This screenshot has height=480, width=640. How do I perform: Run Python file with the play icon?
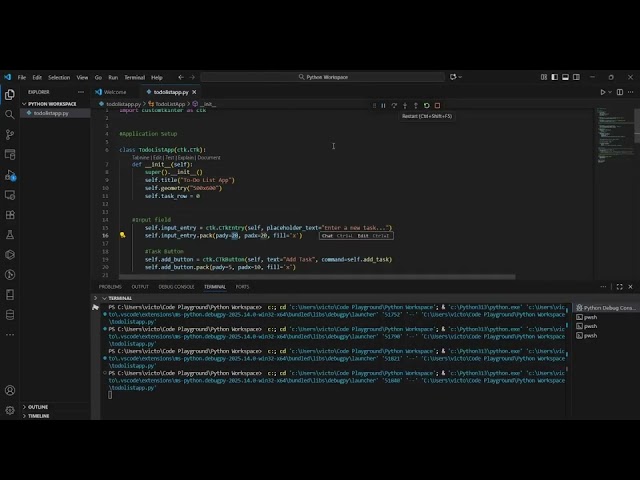(602, 92)
